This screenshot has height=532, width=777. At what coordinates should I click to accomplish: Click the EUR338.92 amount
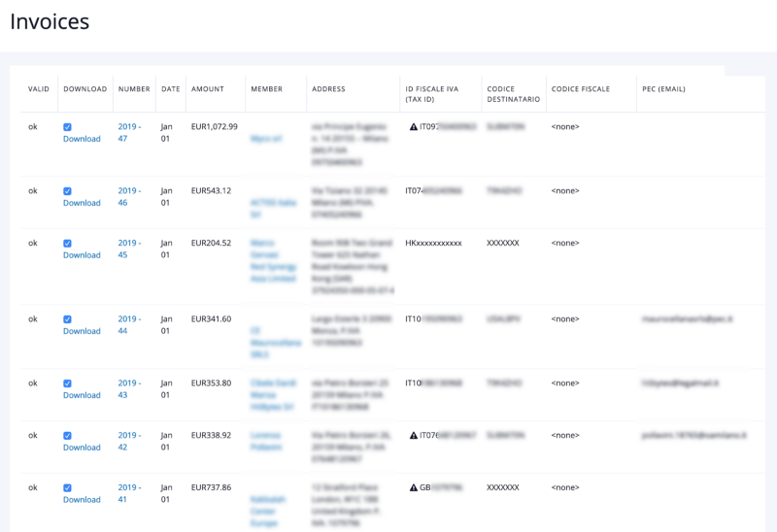pos(211,436)
